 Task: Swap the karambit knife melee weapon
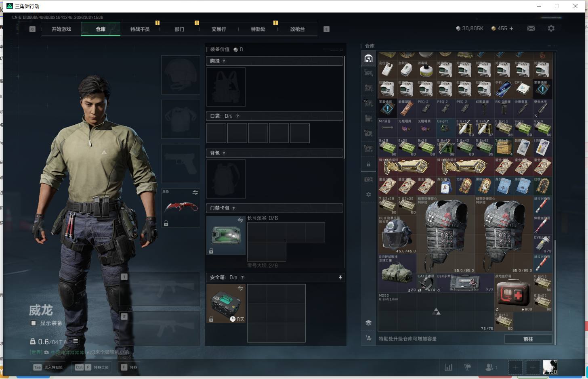pyautogui.click(x=195, y=193)
